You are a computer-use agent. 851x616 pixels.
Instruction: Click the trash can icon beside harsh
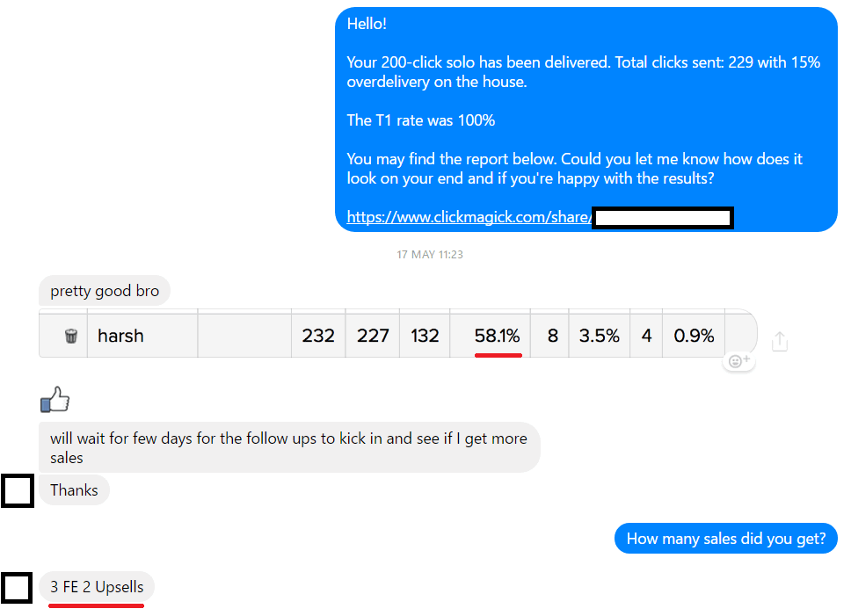71,337
